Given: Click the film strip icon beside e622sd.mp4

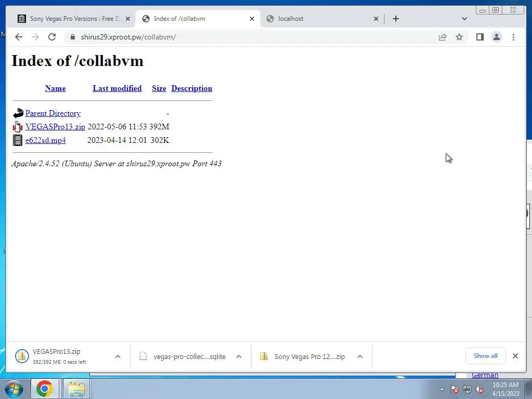Looking at the screenshot, I should (18, 140).
